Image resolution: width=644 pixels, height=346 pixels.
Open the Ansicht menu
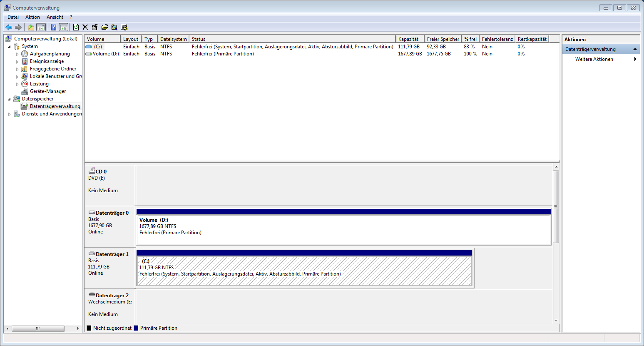(55, 17)
